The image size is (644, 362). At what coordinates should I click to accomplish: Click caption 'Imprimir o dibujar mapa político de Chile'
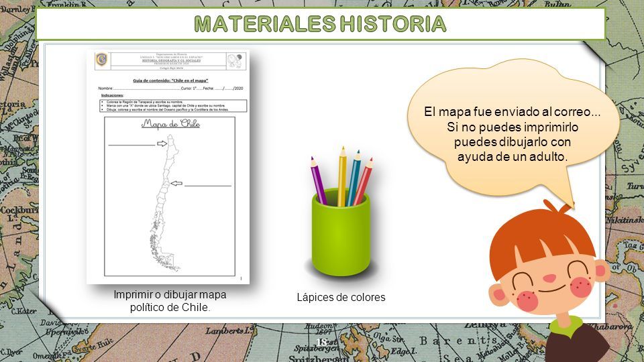pyautogui.click(x=170, y=301)
